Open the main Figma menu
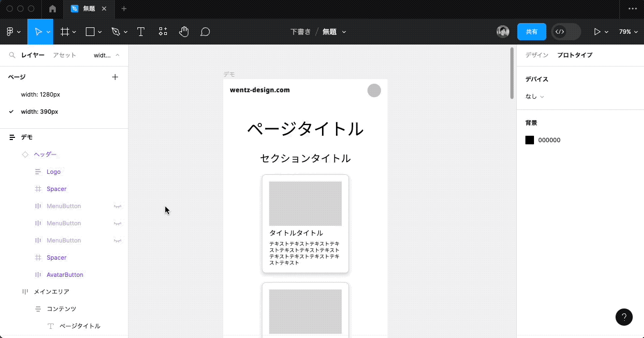Image resolution: width=644 pixels, height=338 pixels. coord(10,32)
